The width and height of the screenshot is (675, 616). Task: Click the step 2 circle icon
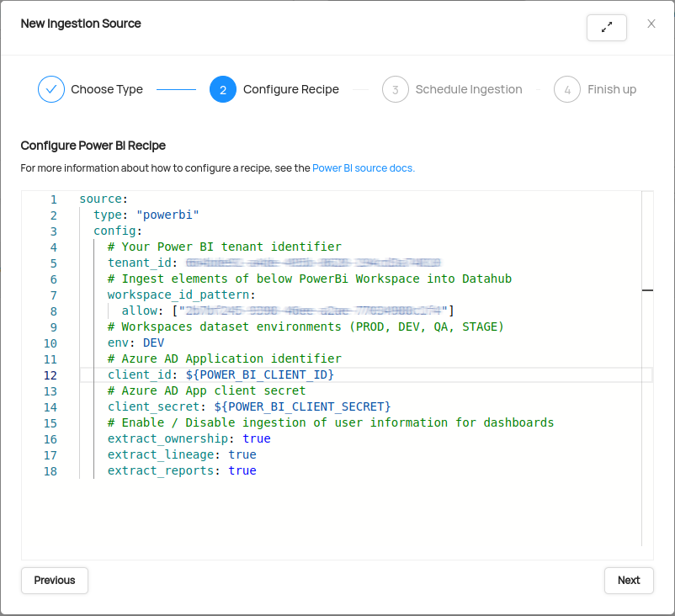pyautogui.click(x=223, y=89)
